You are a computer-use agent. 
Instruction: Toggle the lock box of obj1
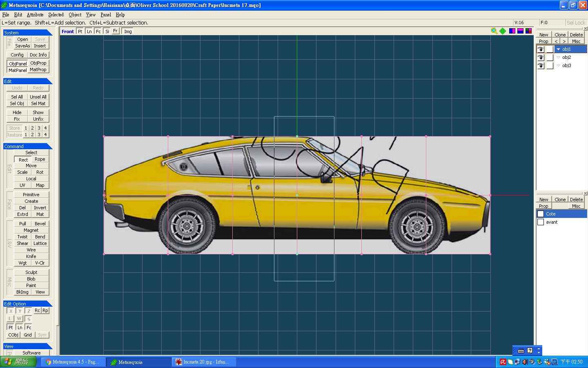coord(550,49)
